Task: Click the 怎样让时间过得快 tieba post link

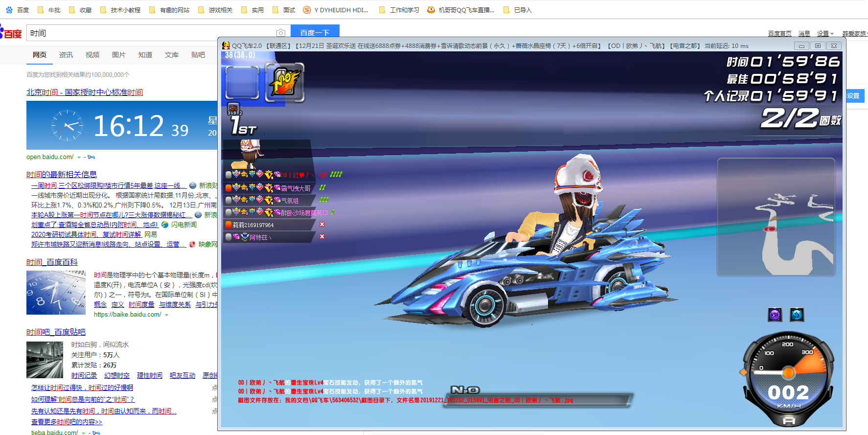Action: click(x=82, y=388)
